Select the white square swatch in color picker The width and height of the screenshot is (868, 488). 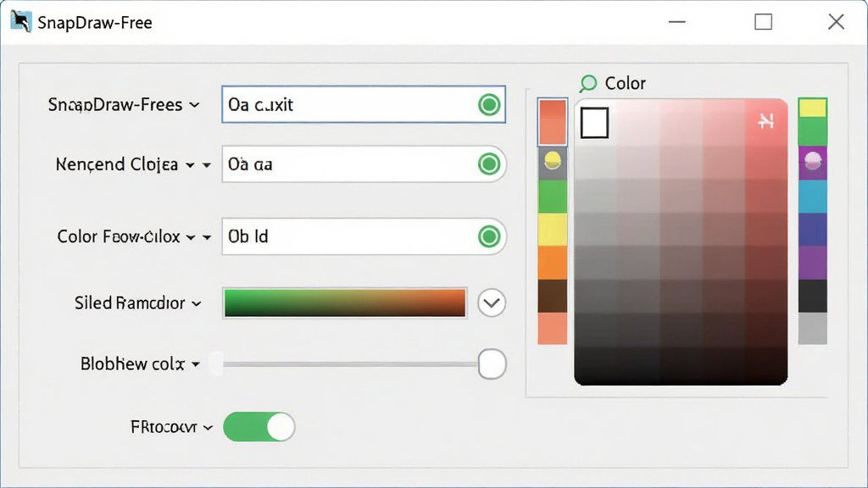[x=594, y=123]
